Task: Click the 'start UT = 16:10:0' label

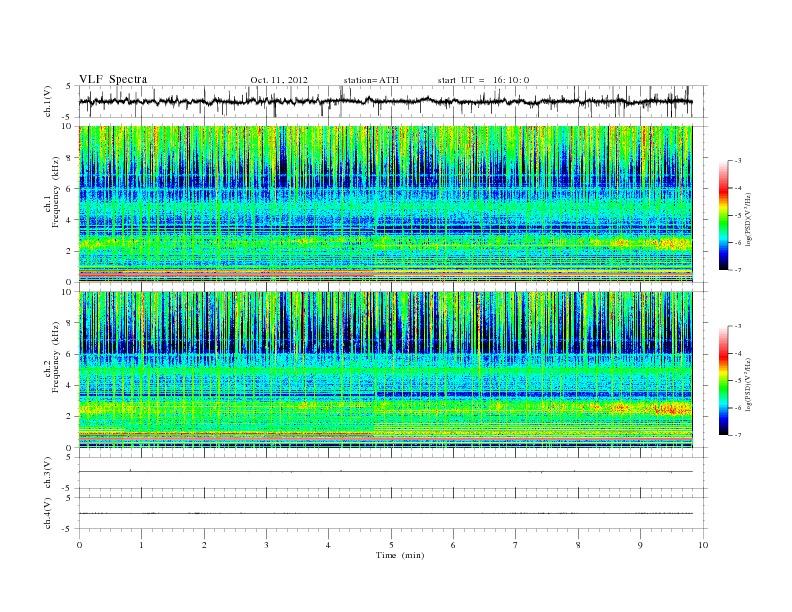Action: (x=483, y=80)
